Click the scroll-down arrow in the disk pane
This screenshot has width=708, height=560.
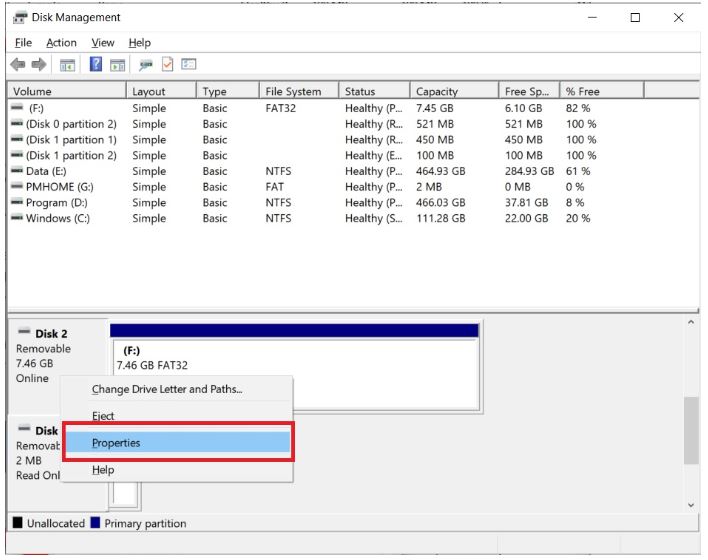click(x=692, y=505)
